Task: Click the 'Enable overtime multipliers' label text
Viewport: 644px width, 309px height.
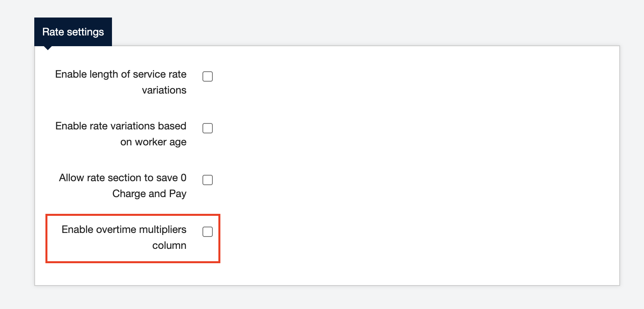Action: pyautogui.click(x=124, y=230)
